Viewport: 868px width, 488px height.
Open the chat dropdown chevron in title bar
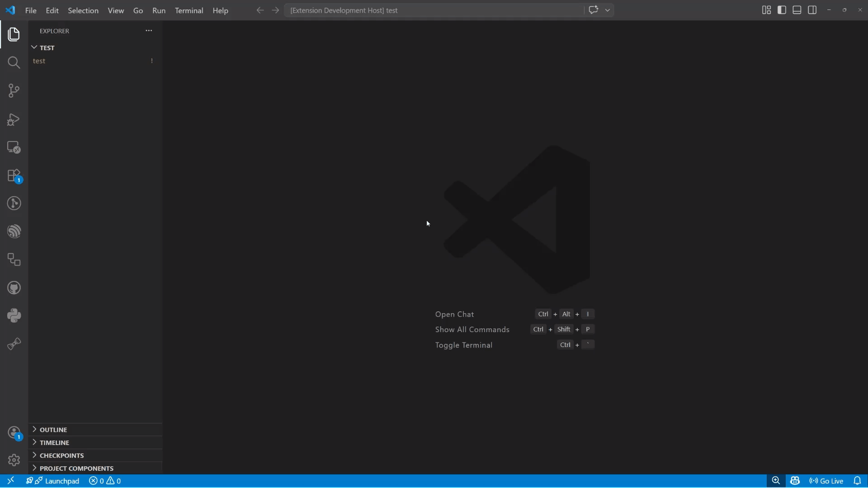click(608, 10)
